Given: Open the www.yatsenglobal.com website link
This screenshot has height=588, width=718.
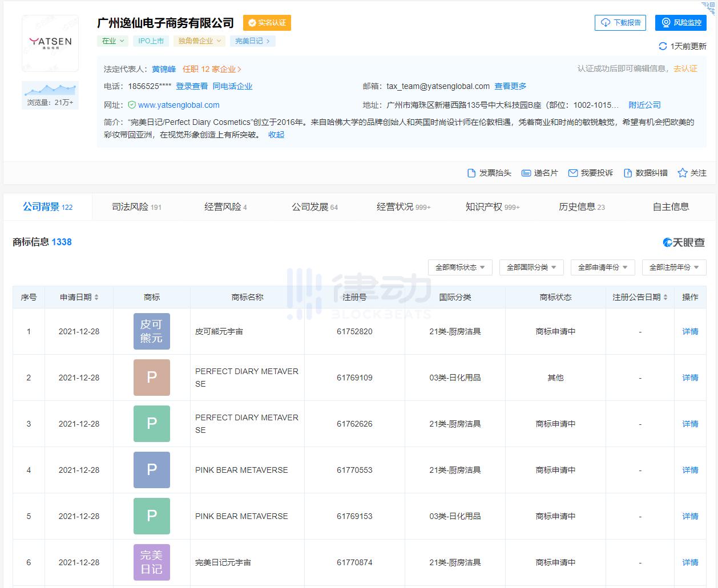Looking at the screenshot, I should coord(179,105).
